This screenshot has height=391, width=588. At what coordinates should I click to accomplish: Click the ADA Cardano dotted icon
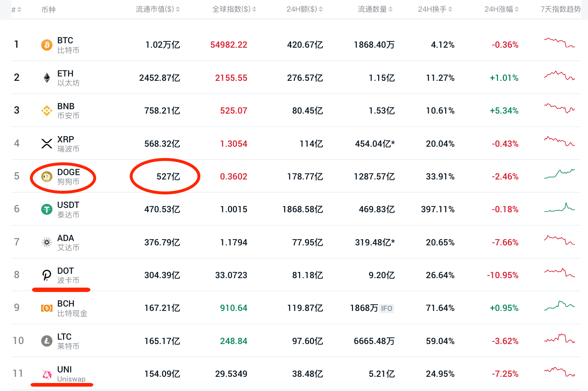[47, 242]
